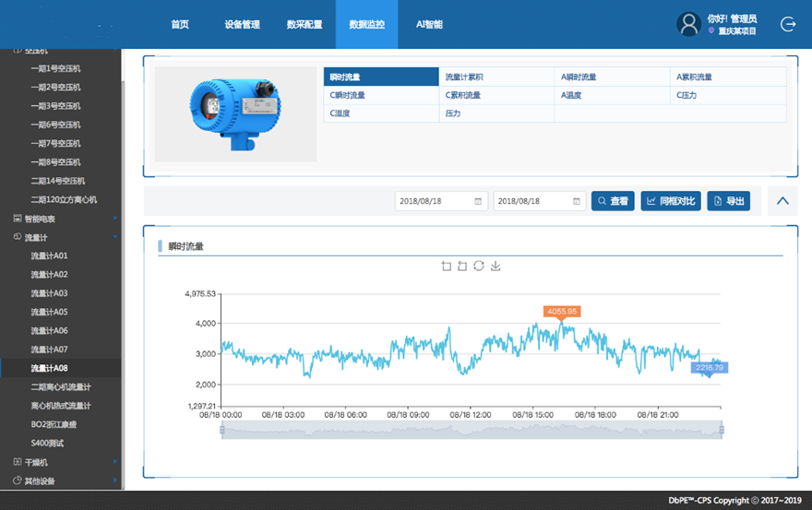Click the chart restore/refresh icon
Screen dimensions: 812x510
479,267
